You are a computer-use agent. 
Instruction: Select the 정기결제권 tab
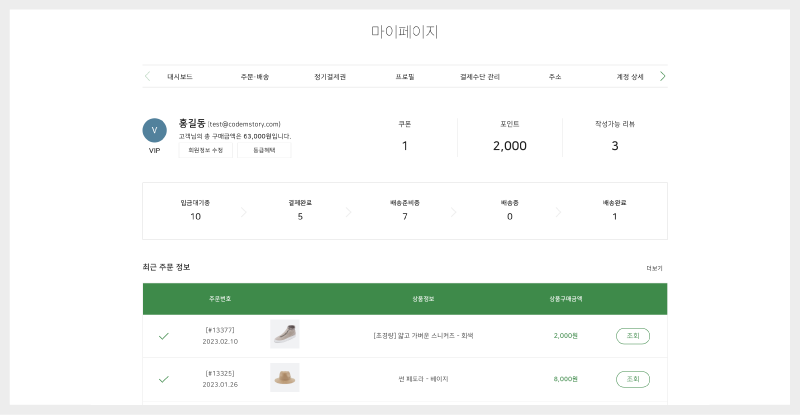coord(330,76)
